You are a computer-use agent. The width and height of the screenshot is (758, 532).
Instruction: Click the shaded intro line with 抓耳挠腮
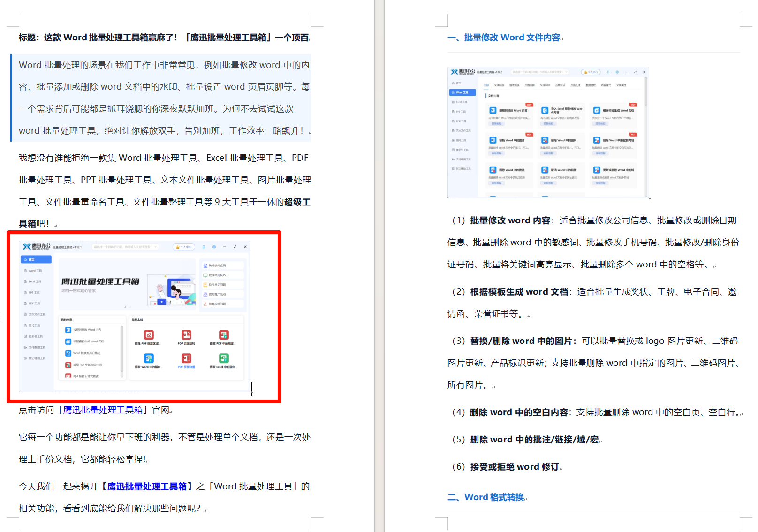click(x=156, y=109)
